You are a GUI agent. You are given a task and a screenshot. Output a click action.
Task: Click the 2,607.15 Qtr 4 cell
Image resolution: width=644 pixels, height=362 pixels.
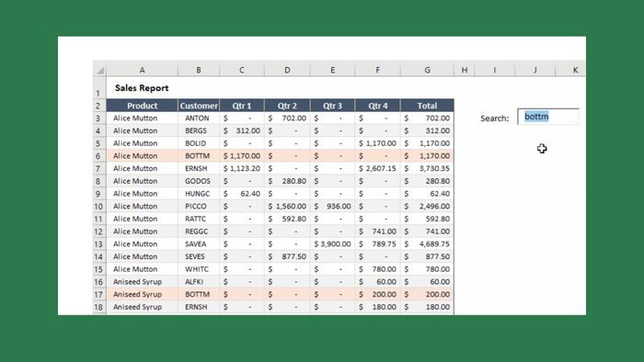tap(377, 168)
